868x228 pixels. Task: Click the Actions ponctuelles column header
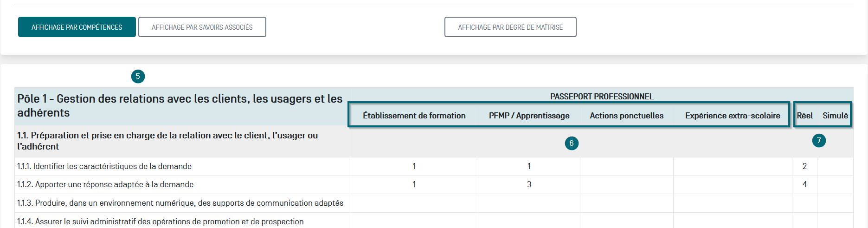point(626,116)
